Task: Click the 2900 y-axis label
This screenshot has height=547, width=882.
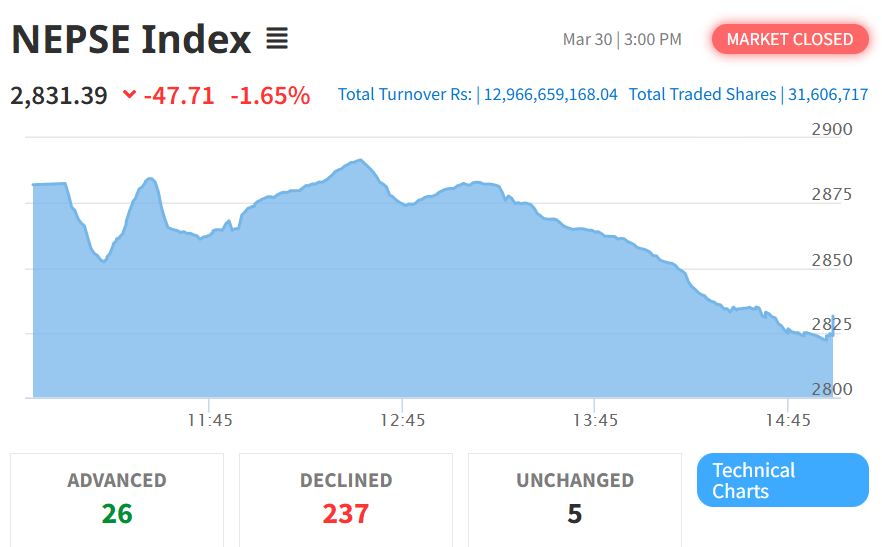Action: pos(832,129)
